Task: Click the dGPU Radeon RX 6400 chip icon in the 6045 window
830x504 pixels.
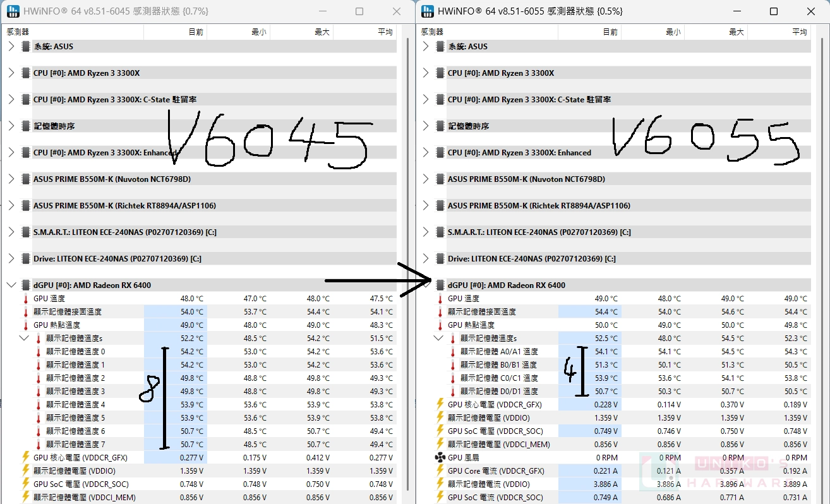Action: click(26, 285)
